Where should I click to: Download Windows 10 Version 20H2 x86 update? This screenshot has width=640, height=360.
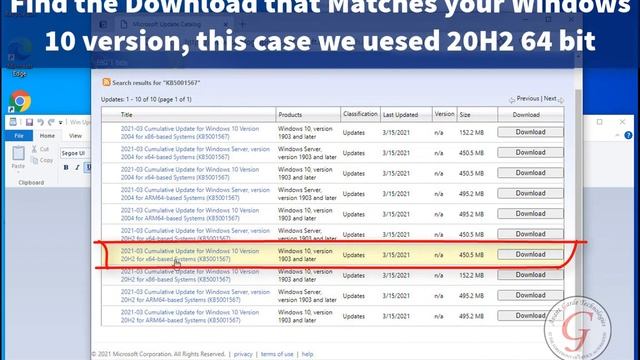tap(530, 275)
